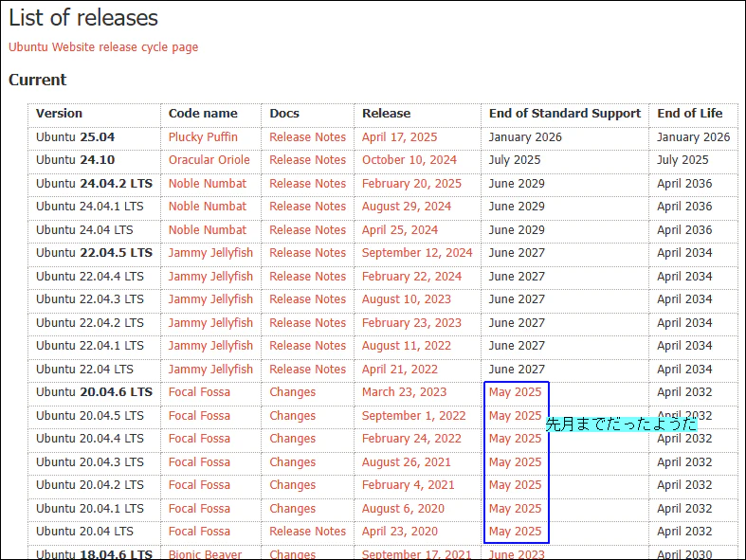Open Release Notes for Ubuntu 25.04
The image size is (746, 560).
click(307, 137)
